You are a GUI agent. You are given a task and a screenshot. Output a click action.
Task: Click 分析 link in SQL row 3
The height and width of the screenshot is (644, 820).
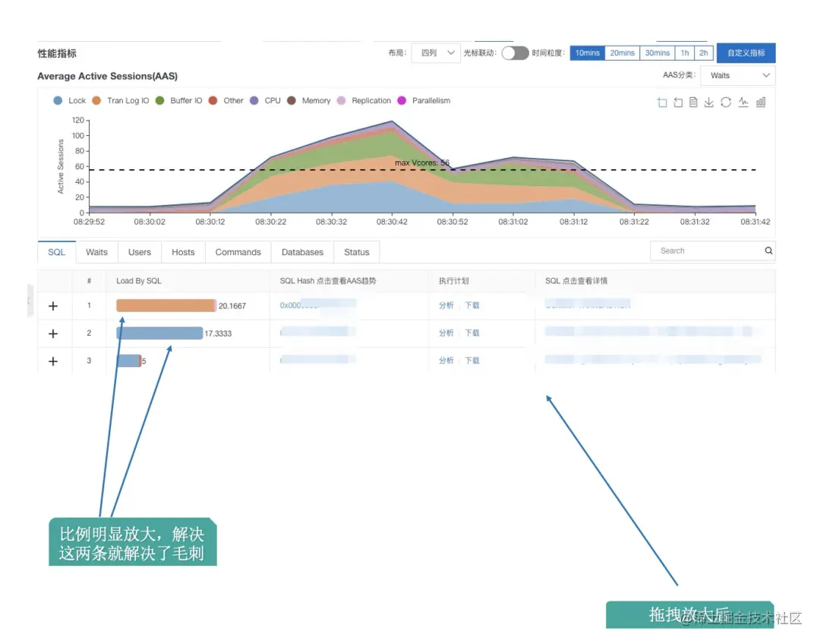click(446, 361)
